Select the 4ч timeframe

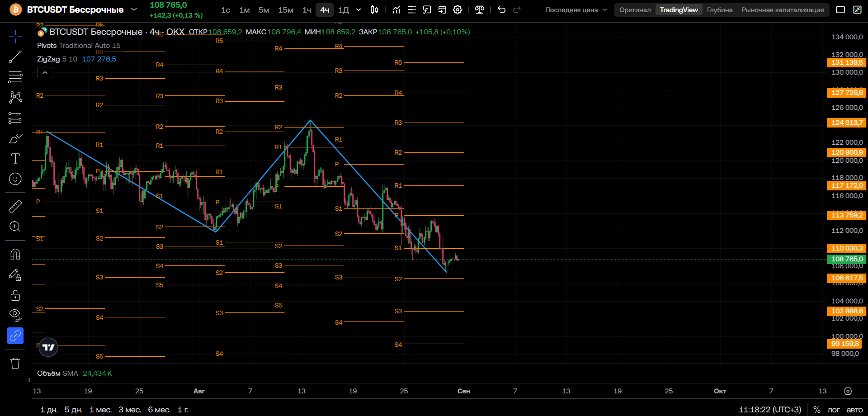tap(325, 10)
